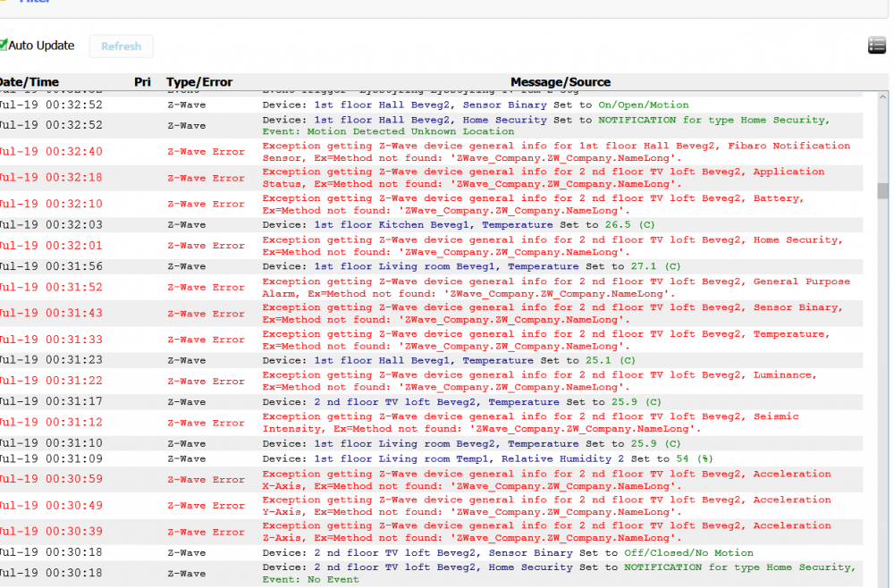The width and height of the screenshot is (894, 588).
Task: Click the Pri column header
Action: tap(142, 82)
